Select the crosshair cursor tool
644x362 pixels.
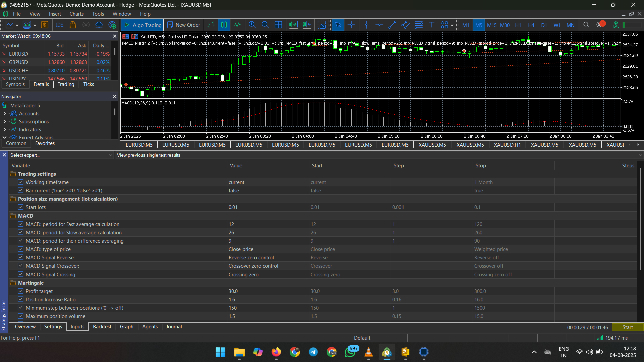(351, 25)
